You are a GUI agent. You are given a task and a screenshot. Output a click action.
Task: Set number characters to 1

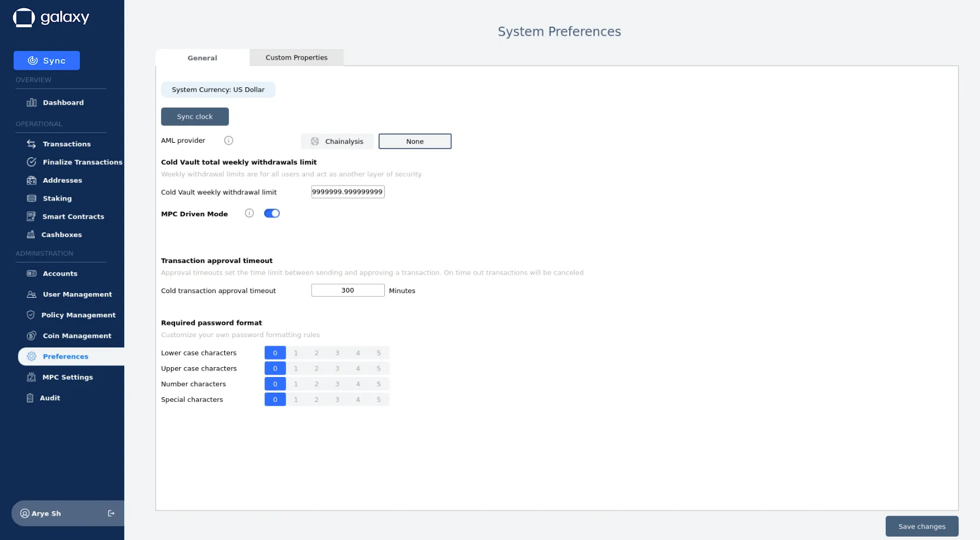296,384
